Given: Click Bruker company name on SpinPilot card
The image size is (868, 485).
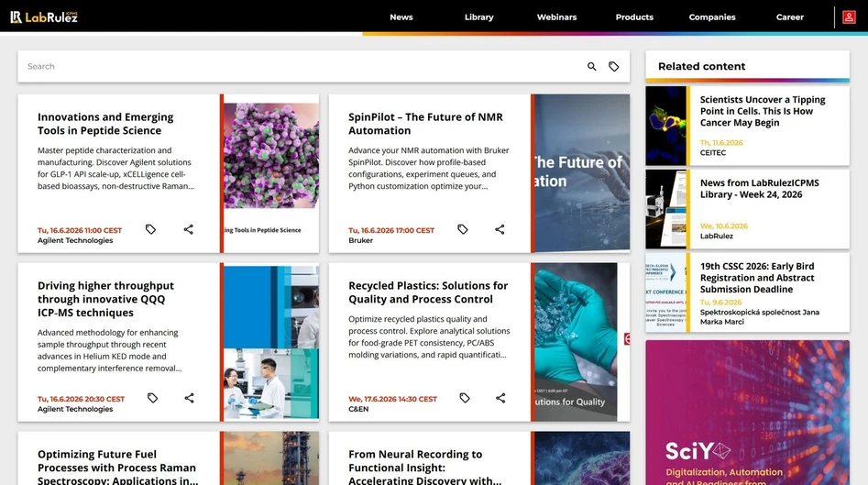Looking at the screenshot, I should [x=360, y=240].
